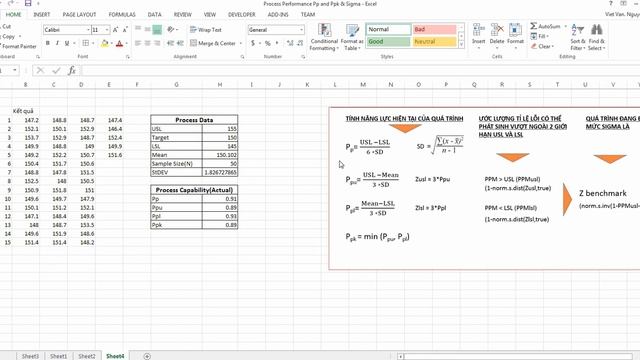Switch to Sheet3 tab
Viewport: 640px width, 360px height.
(x=30, y=356)
